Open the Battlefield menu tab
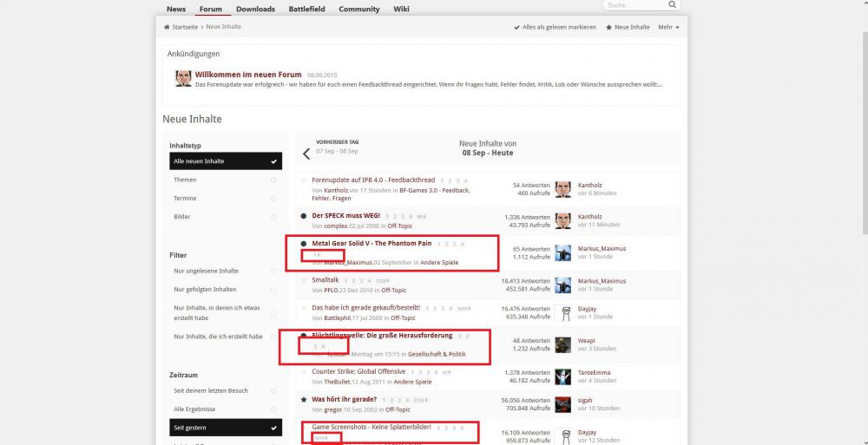 point(306,9)
